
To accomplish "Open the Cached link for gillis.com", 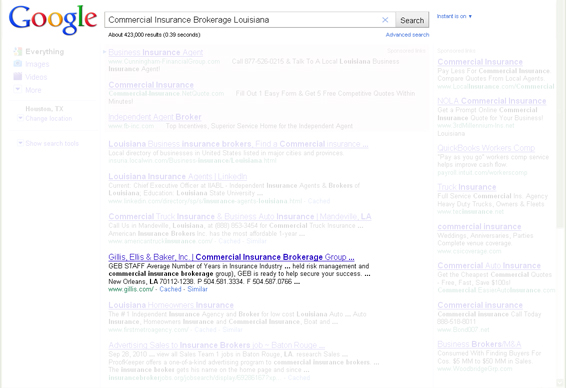I will point(170,289).
